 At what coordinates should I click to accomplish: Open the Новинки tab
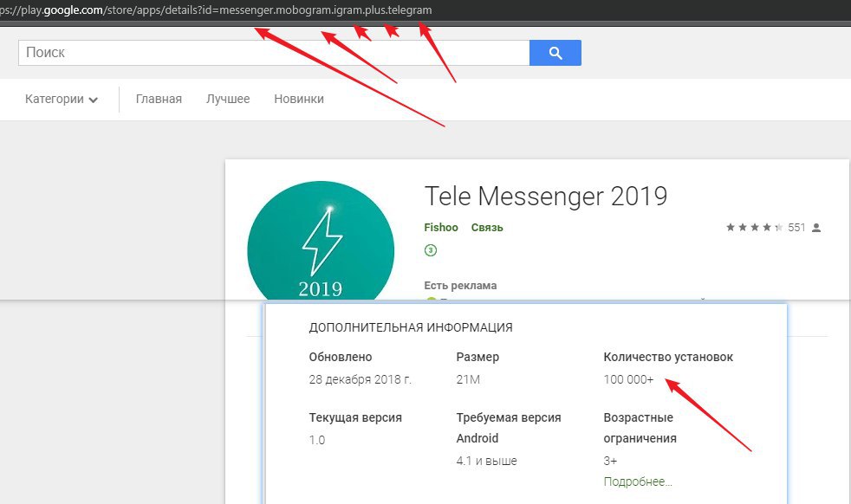click(299, 100)
